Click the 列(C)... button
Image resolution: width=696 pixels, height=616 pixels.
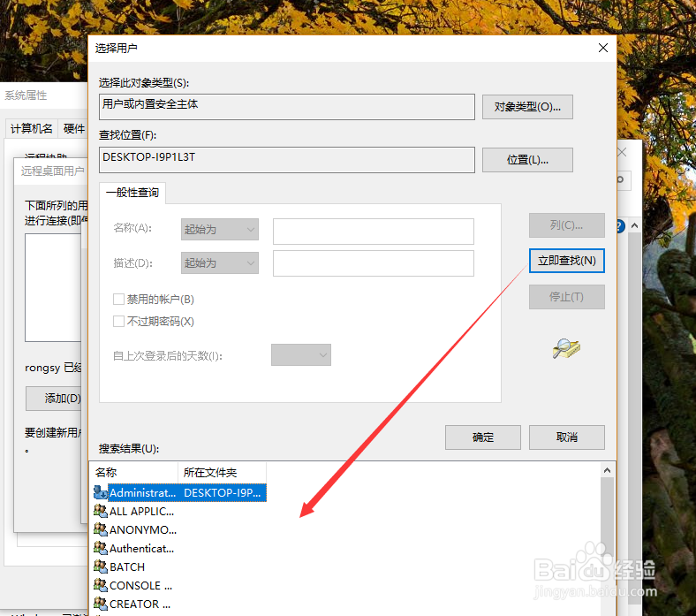click(567, 225)
